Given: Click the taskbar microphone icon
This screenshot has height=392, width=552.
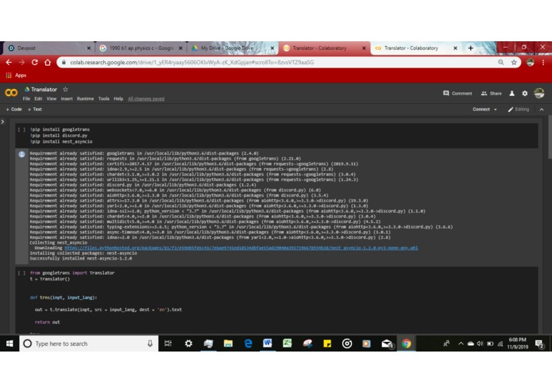Looking at the screenshot, I should pos(150,344).
